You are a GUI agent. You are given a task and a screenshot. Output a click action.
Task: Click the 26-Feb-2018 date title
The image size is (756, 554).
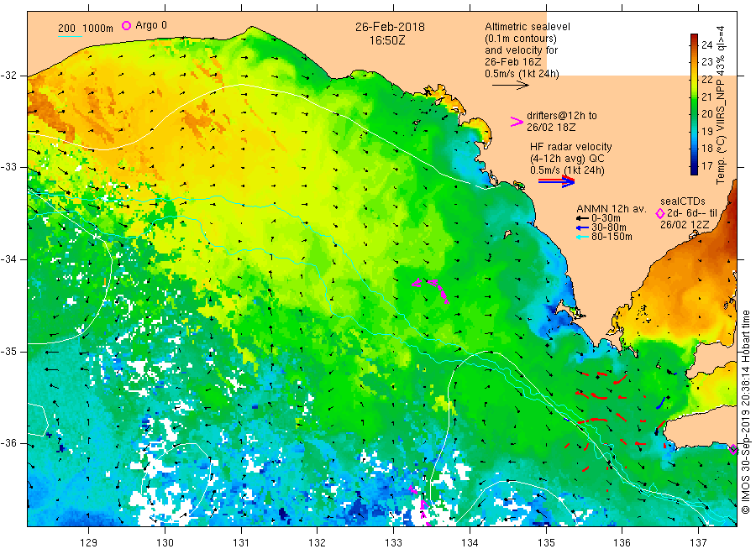390,27
